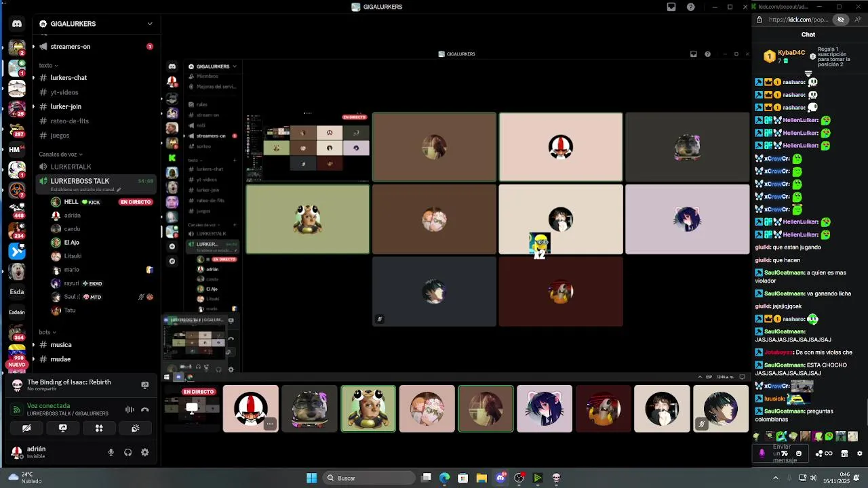Open Task View on the taskbar
Screen dimensions: 868x488
pyautogui.click(x=426, y=478)
